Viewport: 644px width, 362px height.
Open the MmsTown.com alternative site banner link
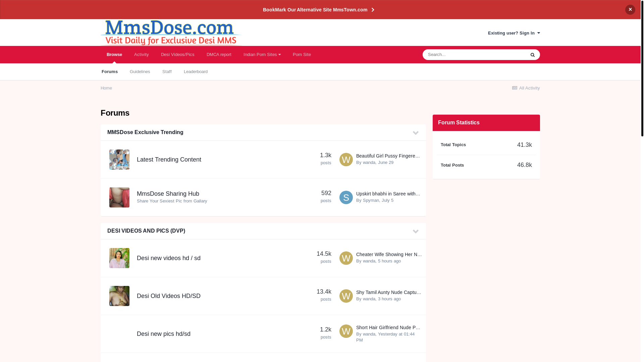point(318,10)
